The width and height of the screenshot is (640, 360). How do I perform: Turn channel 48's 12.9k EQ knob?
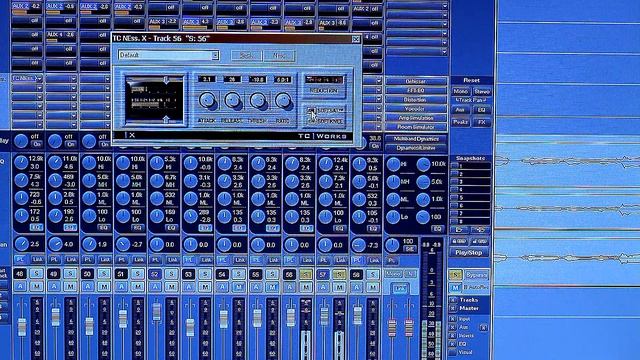coord(21,162)
